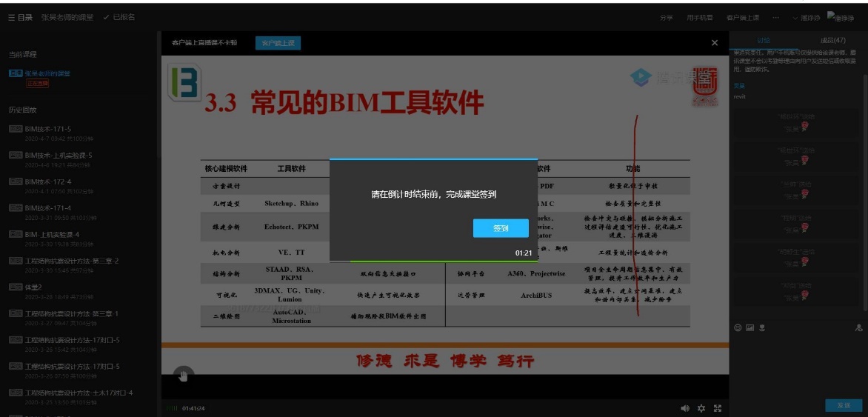
Task: Open the emoji picker in chat
Action: [x=738, y=328]
